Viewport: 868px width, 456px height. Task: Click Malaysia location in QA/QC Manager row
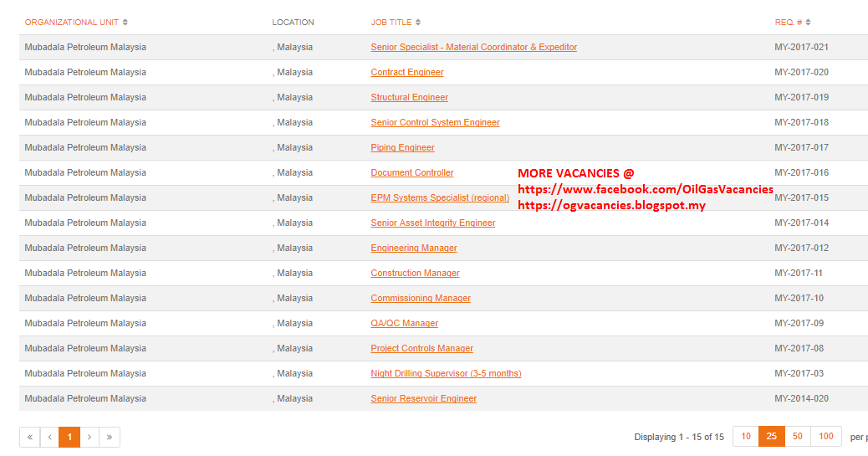(x=293, y=323)
